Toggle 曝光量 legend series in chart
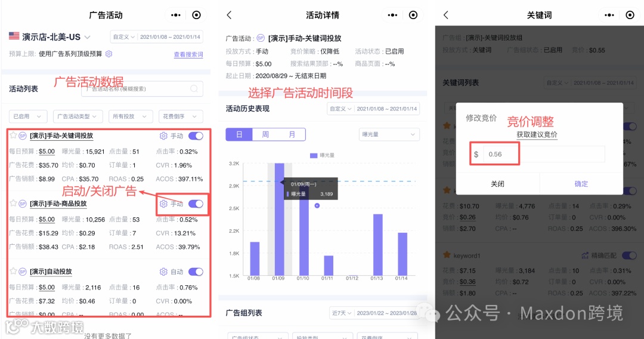The height and width of the screenshot is (339, 644). tap(323, 155)
